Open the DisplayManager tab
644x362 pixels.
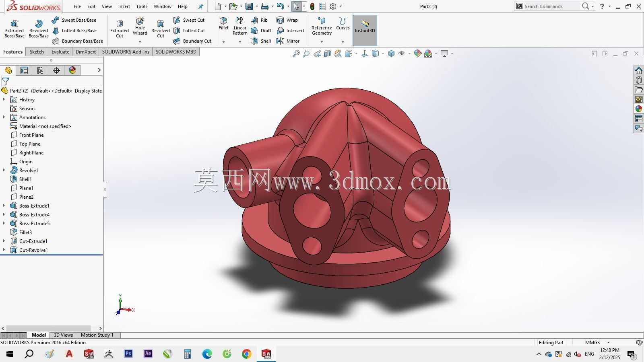coord(72,70)
